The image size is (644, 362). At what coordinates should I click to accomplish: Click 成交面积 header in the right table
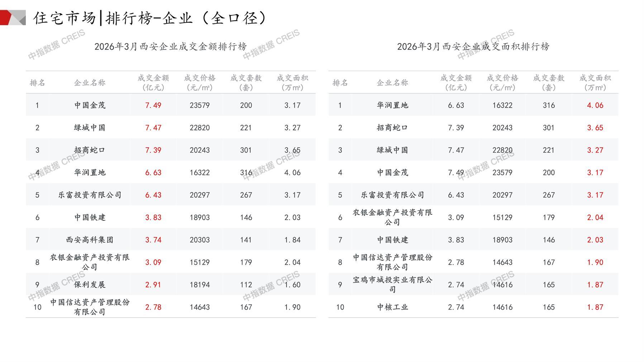click(595, 82)
